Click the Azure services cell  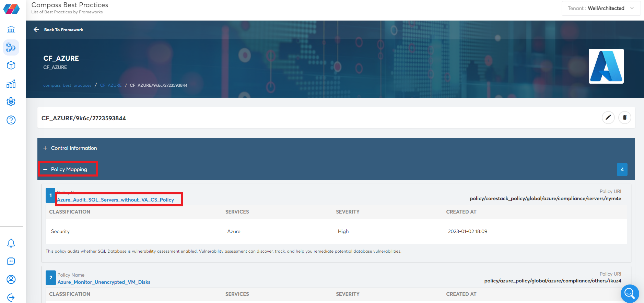coord(234,231)
